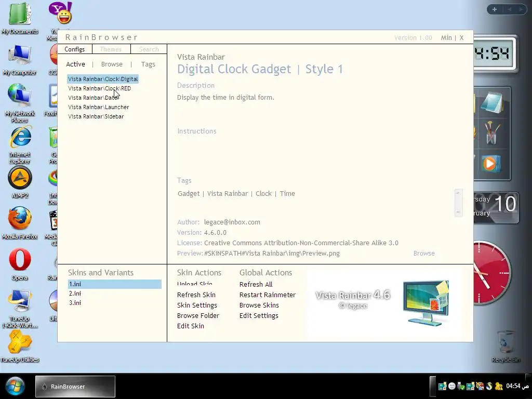This screenshot has width=532, height=399.
Task: Click the left arrow atop the sidebar
Action: (x=509, y=9)
